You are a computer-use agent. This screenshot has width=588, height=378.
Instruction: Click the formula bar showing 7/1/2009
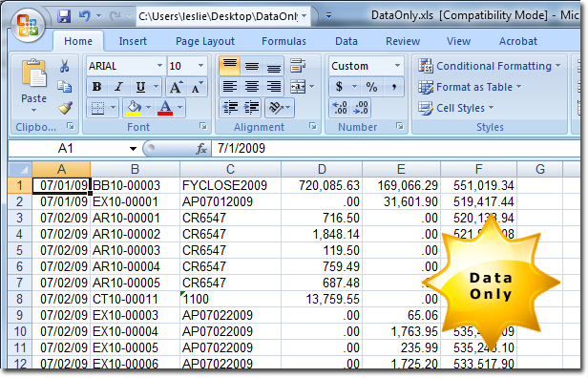click(395, 149)
